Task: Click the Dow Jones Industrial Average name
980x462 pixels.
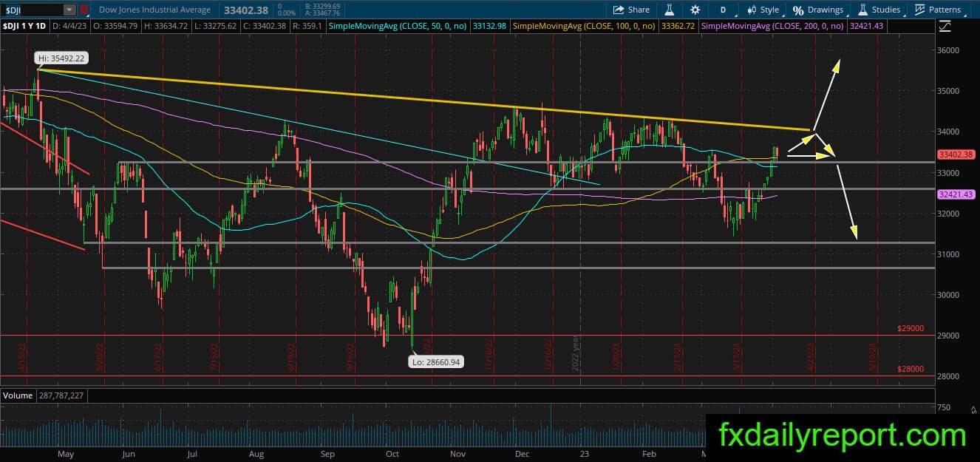Action: click(x=155, y=10)
